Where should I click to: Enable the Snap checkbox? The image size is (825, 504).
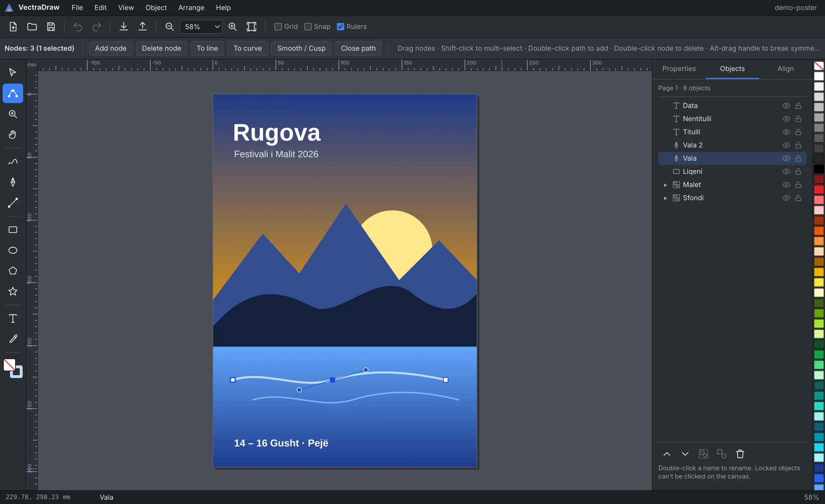(x=308, y=26)
